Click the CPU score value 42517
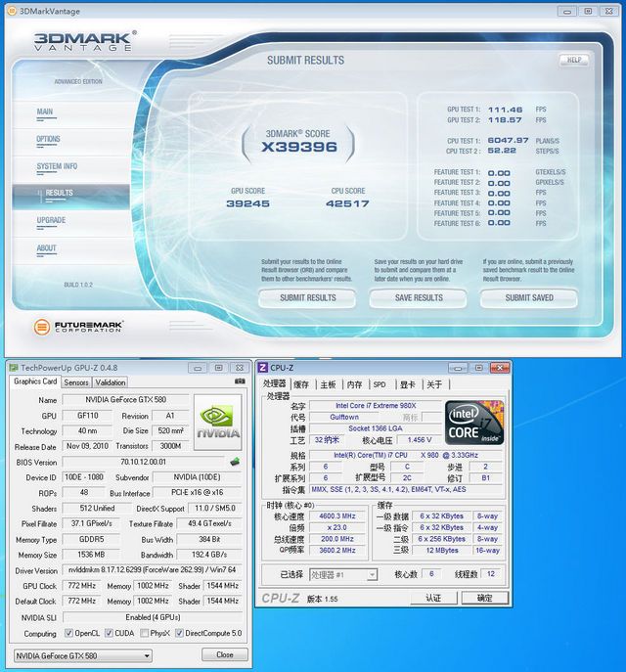626x672 pixels. (347, 203)
